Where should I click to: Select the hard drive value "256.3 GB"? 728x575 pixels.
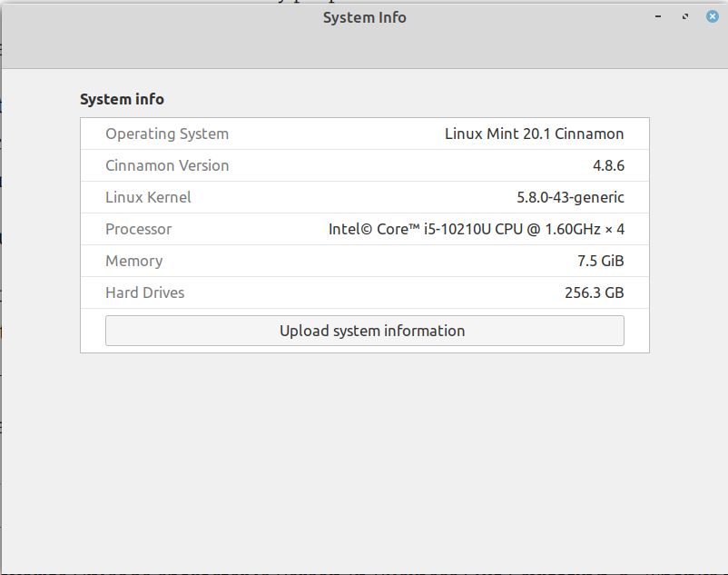click(594, 292)
